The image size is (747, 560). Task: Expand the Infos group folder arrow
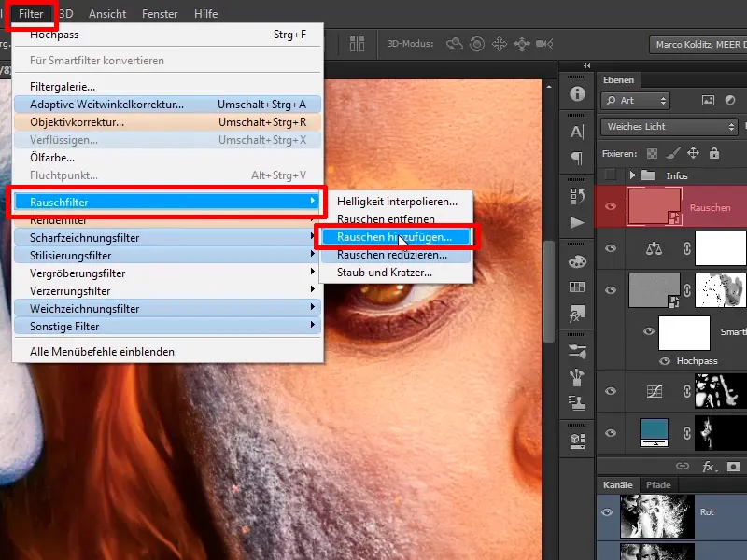(x=633, y=175)
